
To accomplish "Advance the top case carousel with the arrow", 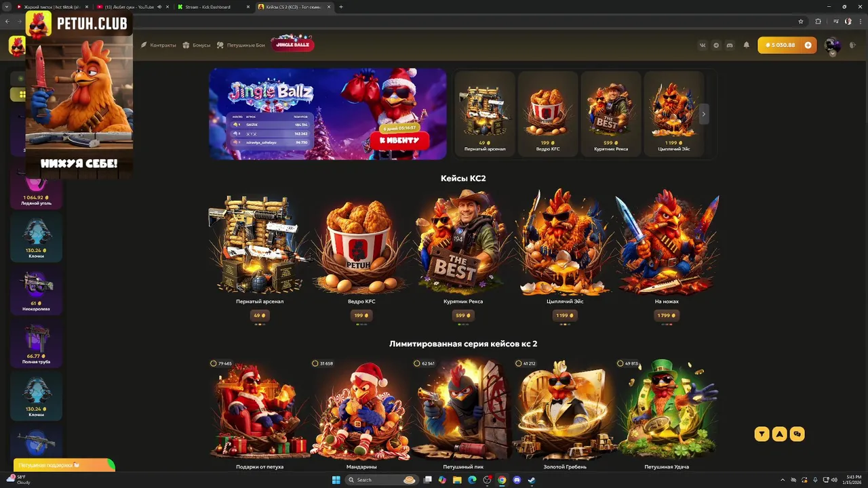I will tap(703, 114).
